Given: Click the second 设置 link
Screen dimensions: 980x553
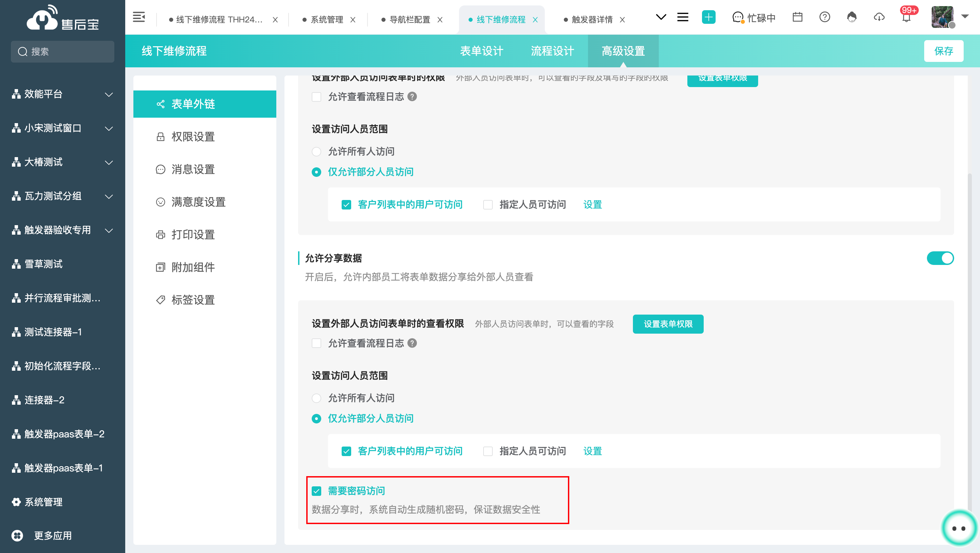Looking at the screenshot, I should pyautogui.click(x=593, y=451).
